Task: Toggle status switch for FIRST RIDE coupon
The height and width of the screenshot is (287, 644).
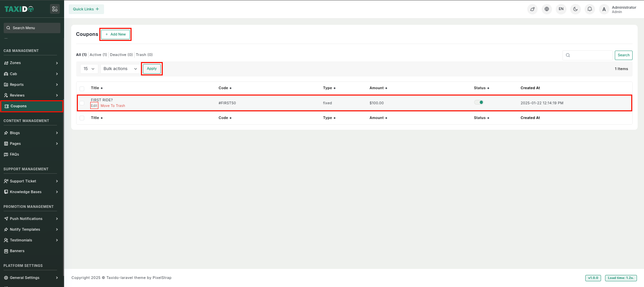Action: [479, 102]
